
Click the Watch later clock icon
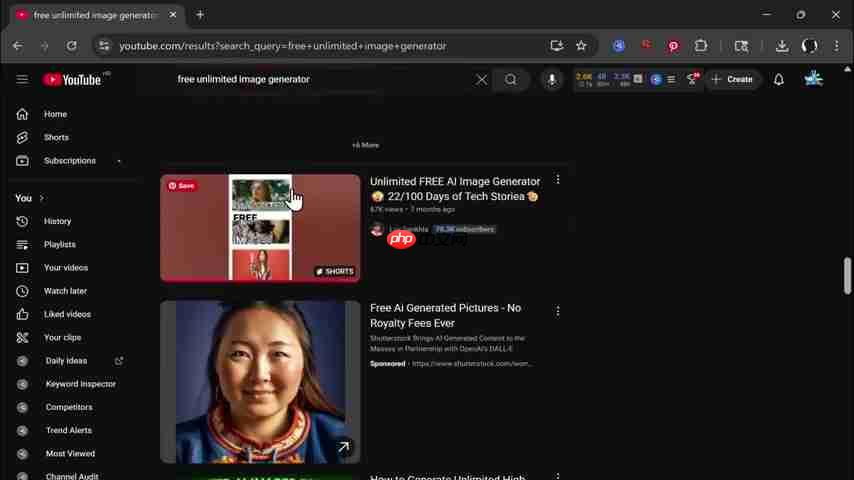click(22, 291)
